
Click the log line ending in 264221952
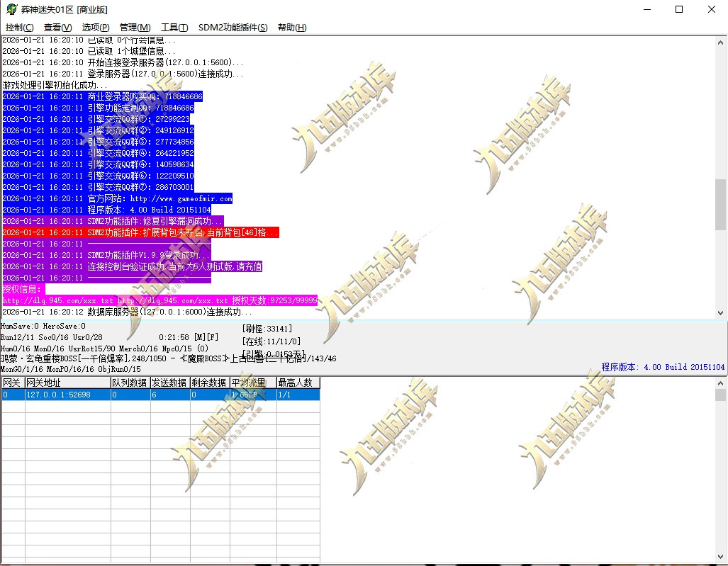[x=99, y=153]
